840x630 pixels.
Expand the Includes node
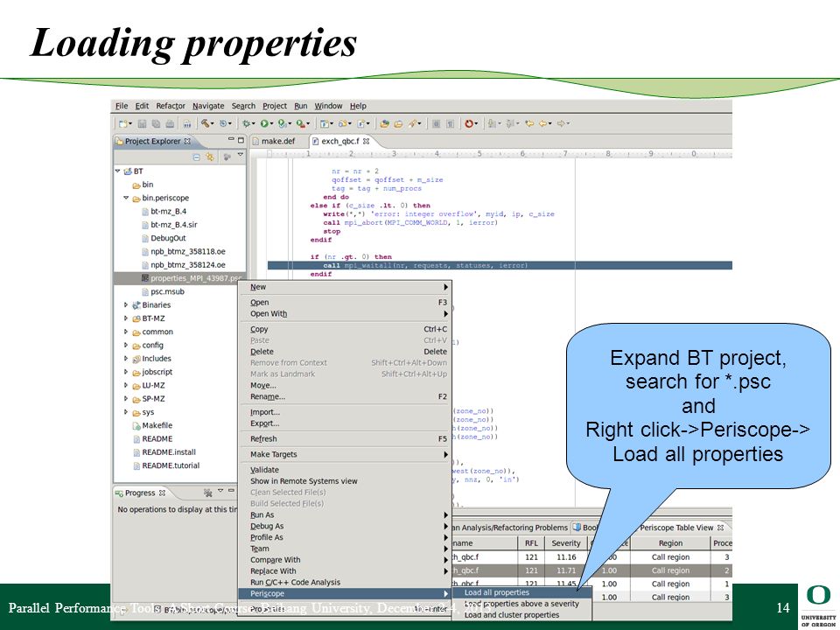pos(126,359)
